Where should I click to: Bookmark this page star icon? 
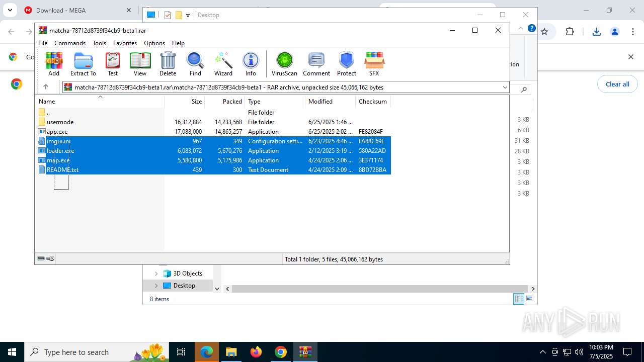coord(544,32)
